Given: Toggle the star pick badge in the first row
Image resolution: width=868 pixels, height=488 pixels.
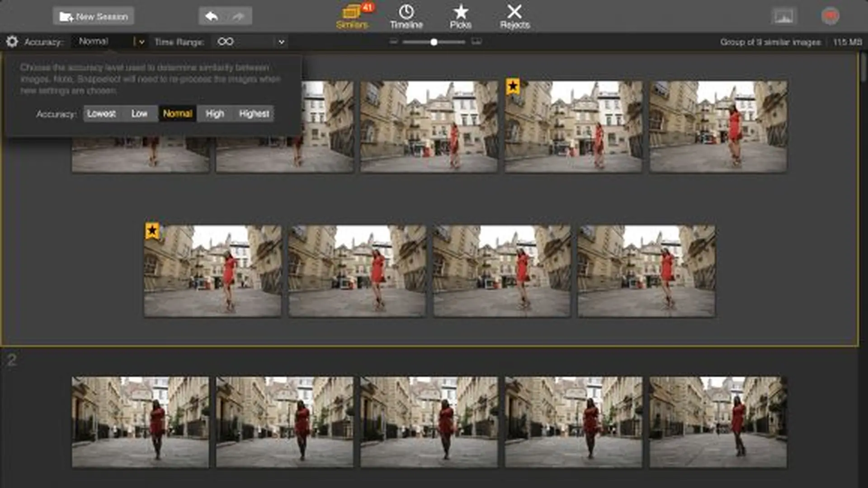Looking at the screenshot, I should tap(513, 86).
